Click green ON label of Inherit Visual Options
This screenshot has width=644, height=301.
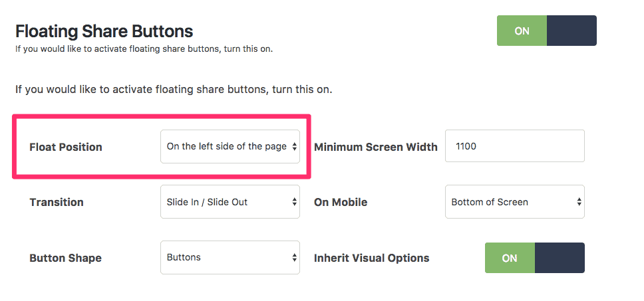510,258
